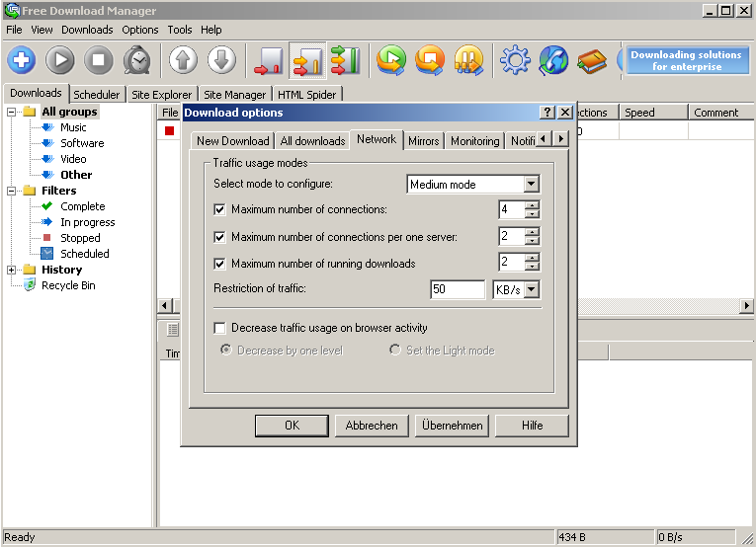
Task: Click the Other group download icon
Action: click(x=47, y=175)
